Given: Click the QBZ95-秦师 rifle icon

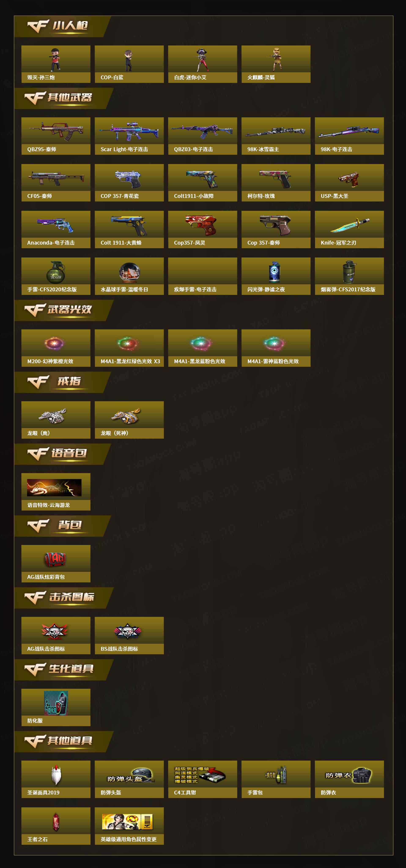Looking at the screenshot, I should click(x=56, y=131).
